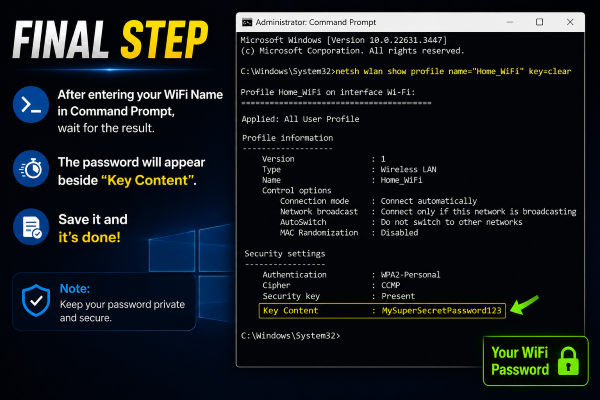Click the 'Administrator: Command Prompt' title text
This screenshot has width=600, height=400.
coord(316,22)
